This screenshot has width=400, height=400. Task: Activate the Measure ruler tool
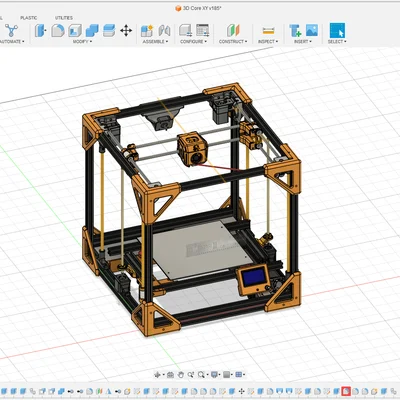pyautogui.click(x=268, y=31)
